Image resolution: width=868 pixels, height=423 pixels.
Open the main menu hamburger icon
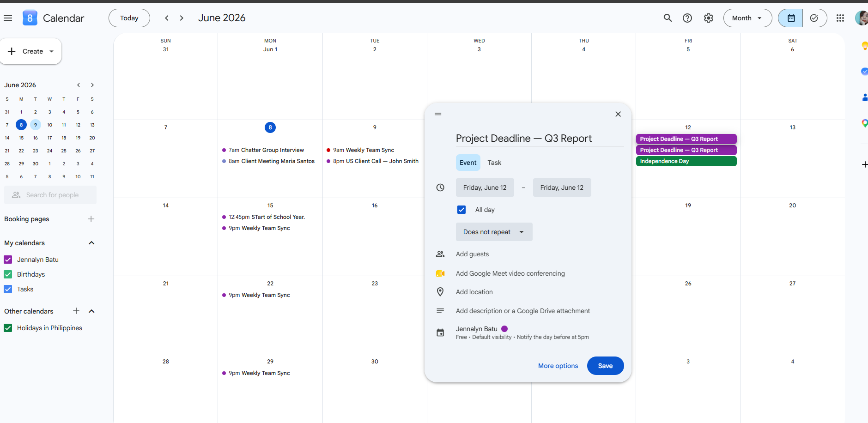[x=8, y=18]
